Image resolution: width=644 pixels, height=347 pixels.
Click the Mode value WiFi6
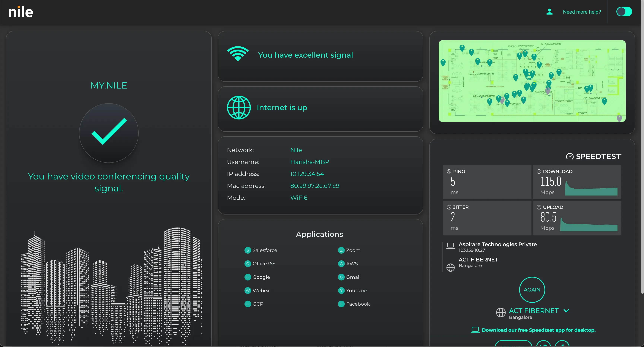(x=299, y=198)
